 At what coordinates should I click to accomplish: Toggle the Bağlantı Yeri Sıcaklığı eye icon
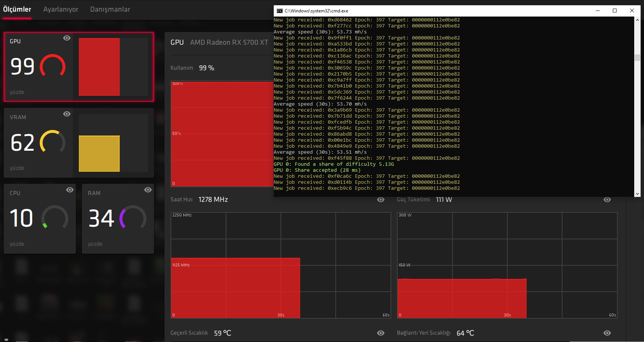click(607, 333)
